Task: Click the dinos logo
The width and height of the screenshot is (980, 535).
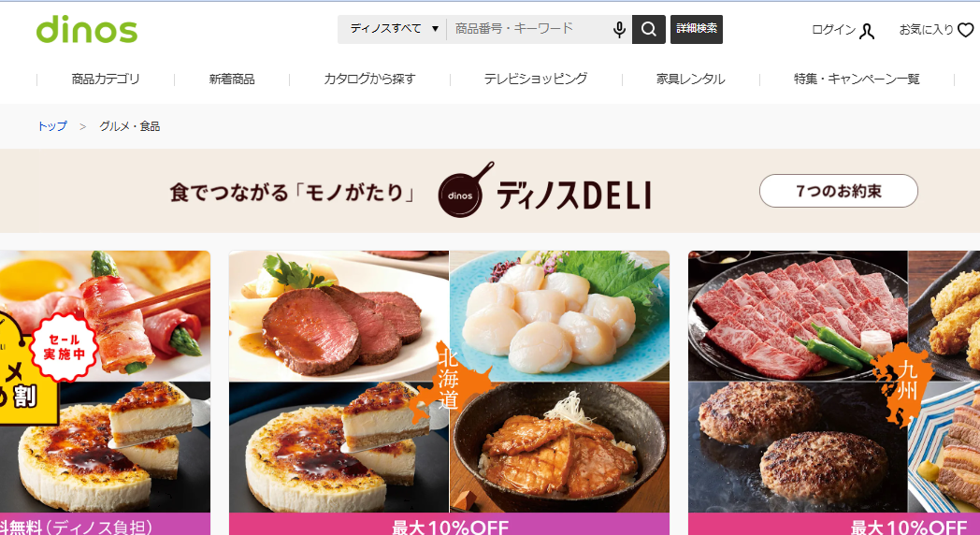Action: pyautogui.click(x=87, y=30)
